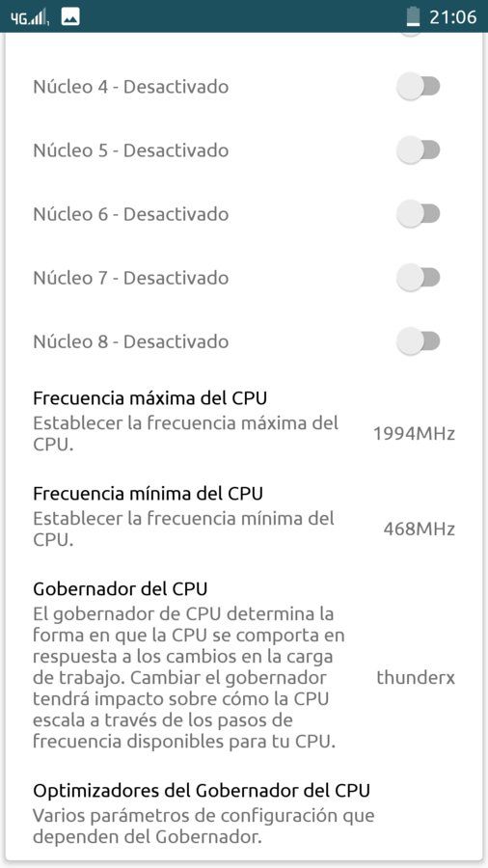Activate Núcleo 6 toggle
Viewport: 488px width, 868px height.
(x=419, y=214)
